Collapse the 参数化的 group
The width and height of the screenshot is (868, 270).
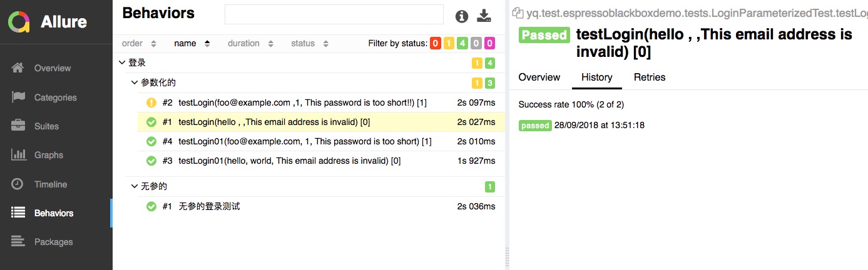coord(134,82)
